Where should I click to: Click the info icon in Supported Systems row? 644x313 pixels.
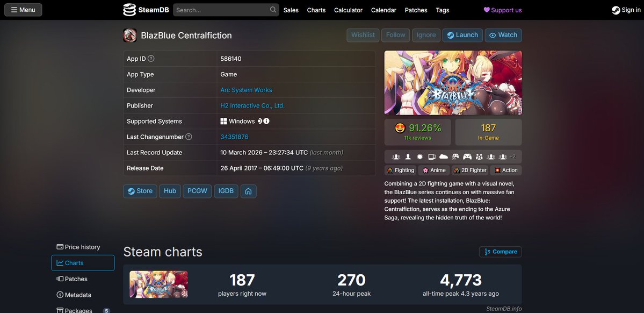click(266, 122)
